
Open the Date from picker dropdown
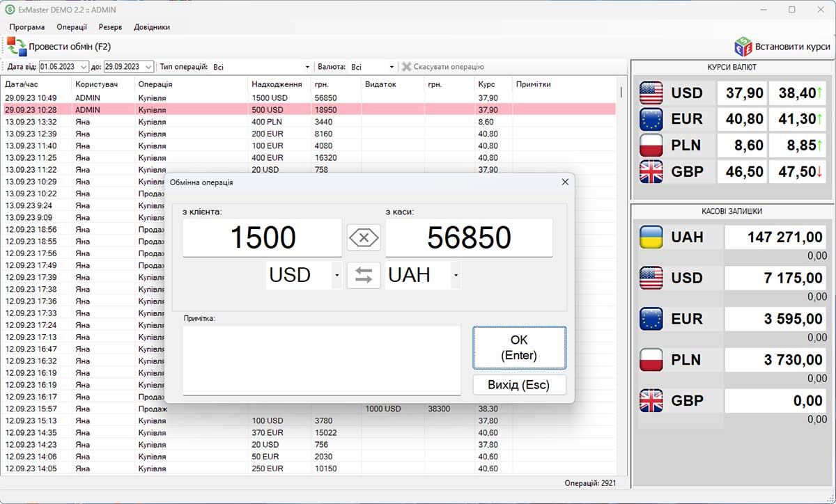pyautogui.click(x=84, y=67)
